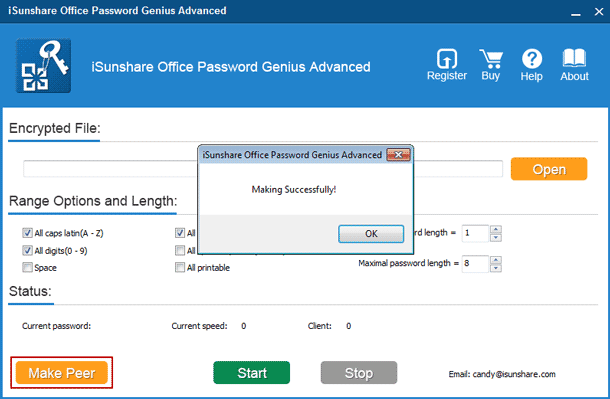Minimize the iSunshare application window
Screen dimensions: 610x399
click(x=576, y=13)
